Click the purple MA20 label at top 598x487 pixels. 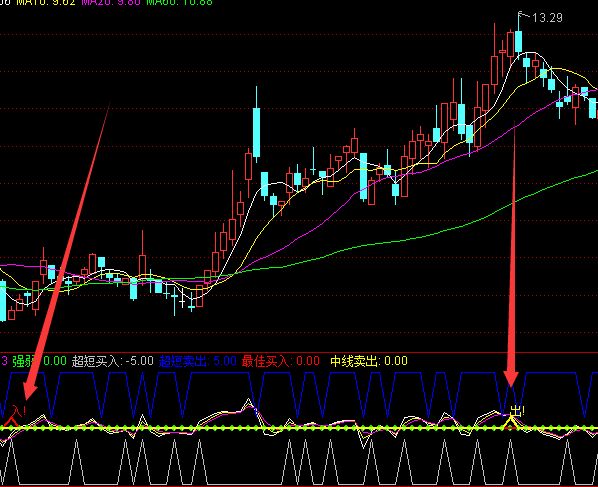[111, 2]
